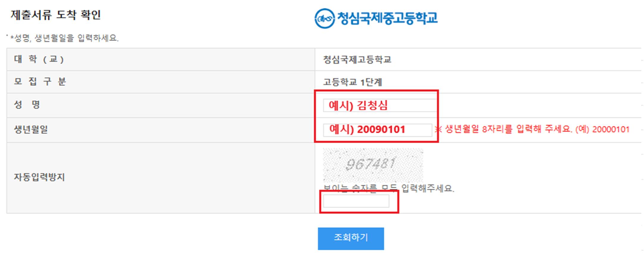Focus the 성명 name input field
This screenshot has height=253, width=644.
[380, 105]
